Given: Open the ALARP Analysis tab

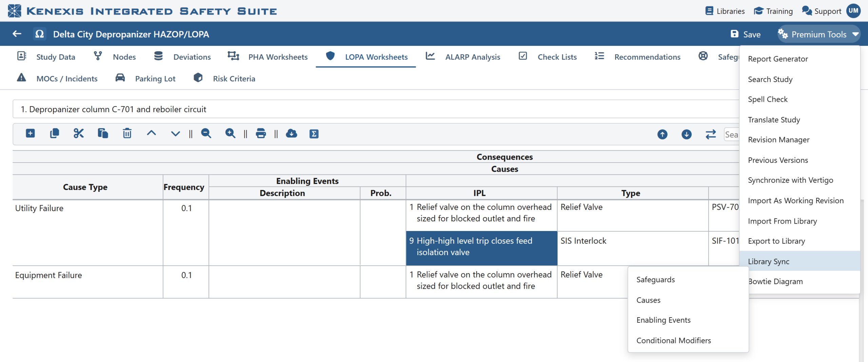Looking at the screenshot, I should (x=463, y=57).
